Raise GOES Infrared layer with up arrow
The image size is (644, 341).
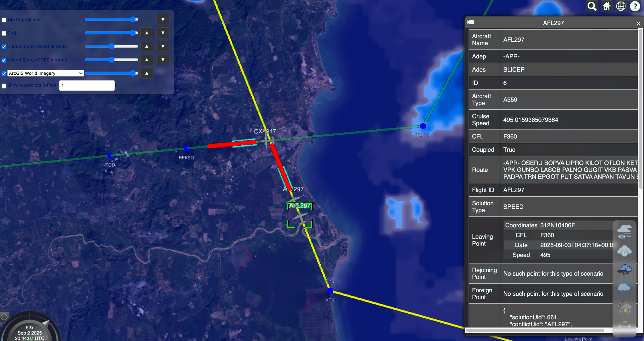pyautogui.click(x=147, y=60)
